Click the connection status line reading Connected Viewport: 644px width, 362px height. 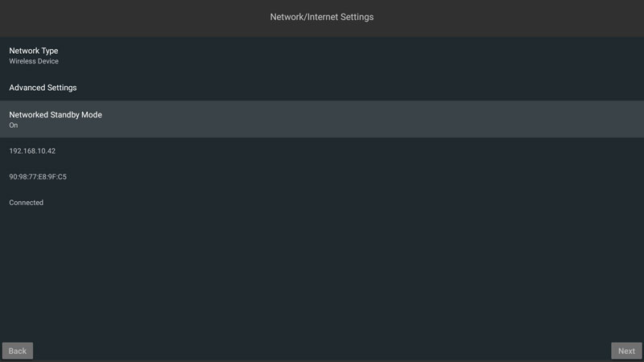pyautogui.click(x=27, y=203)
